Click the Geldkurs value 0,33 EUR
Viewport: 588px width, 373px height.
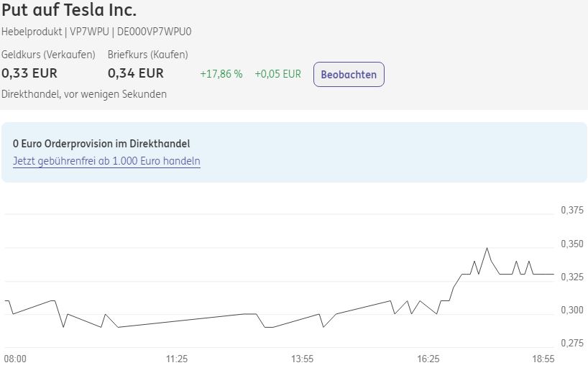point(29,73)
